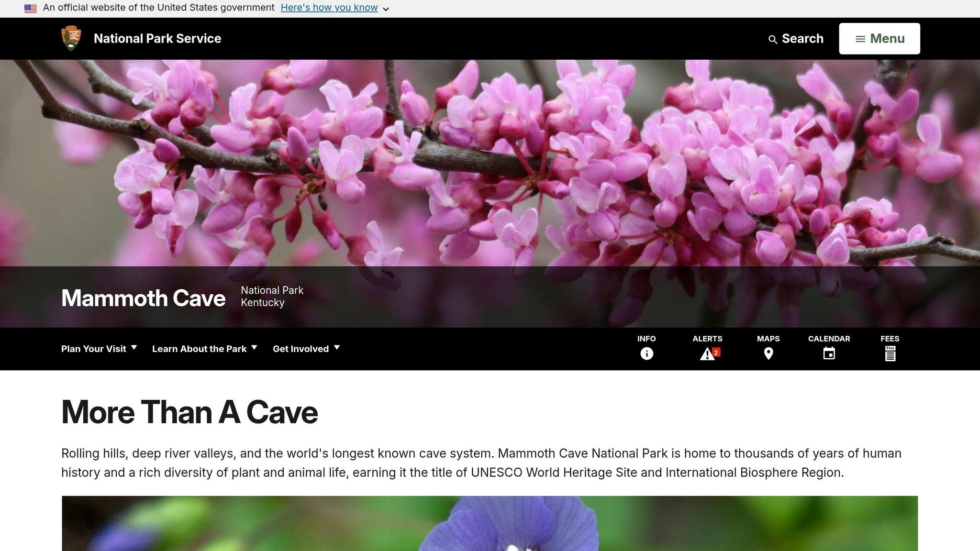Click the Mammoth Cave park title
The width and height of the screenshot is (980, 551).
pos(143,298)
